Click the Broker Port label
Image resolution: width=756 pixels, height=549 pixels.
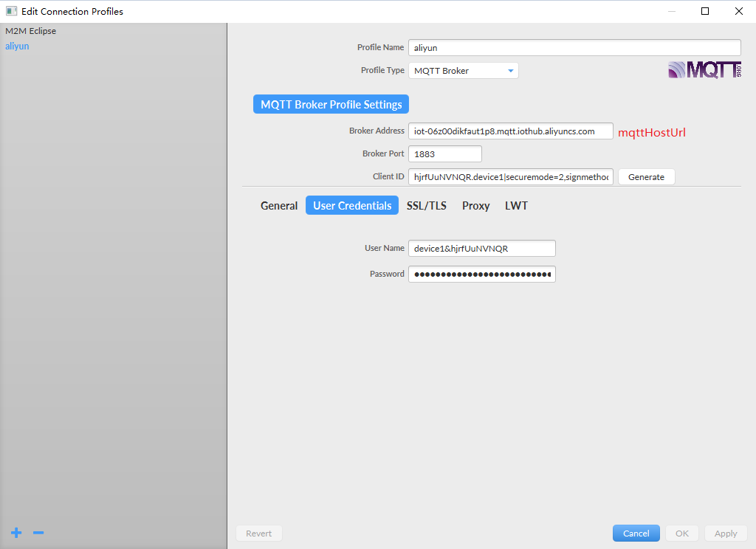click(x=383, y=153)
